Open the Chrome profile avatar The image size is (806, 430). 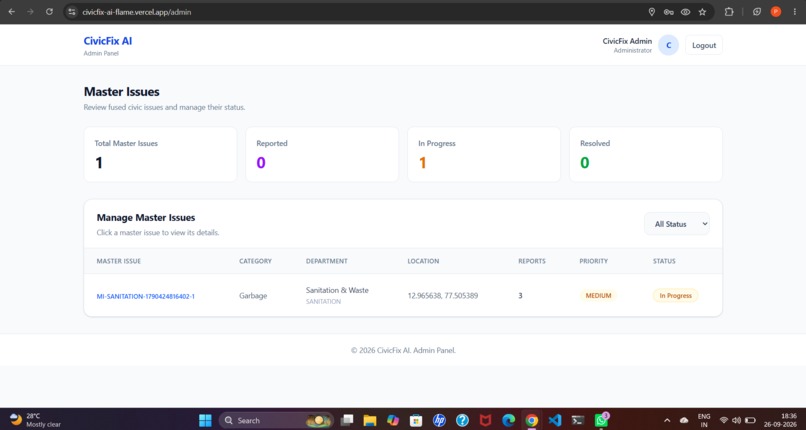(x=776, y=12)
